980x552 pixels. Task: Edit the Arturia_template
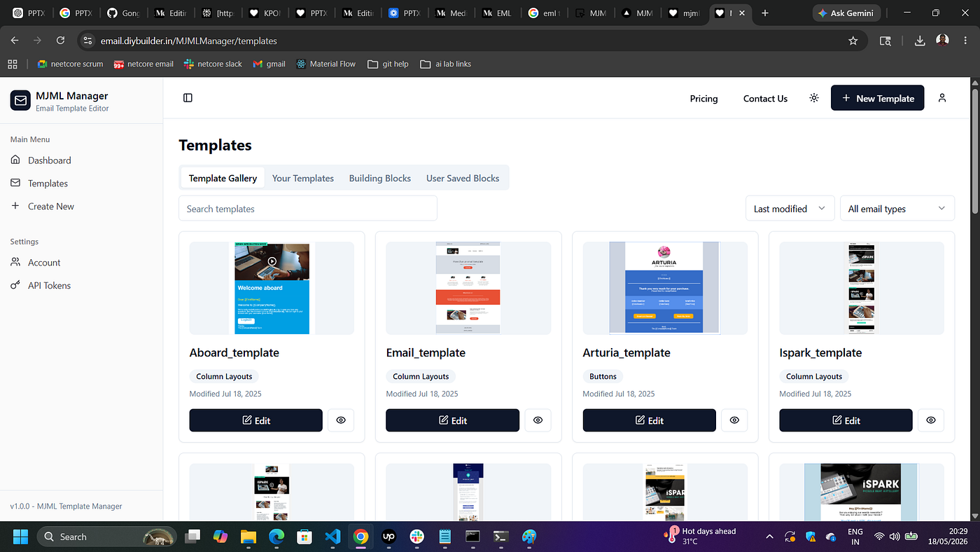click(x=650, y=420)
